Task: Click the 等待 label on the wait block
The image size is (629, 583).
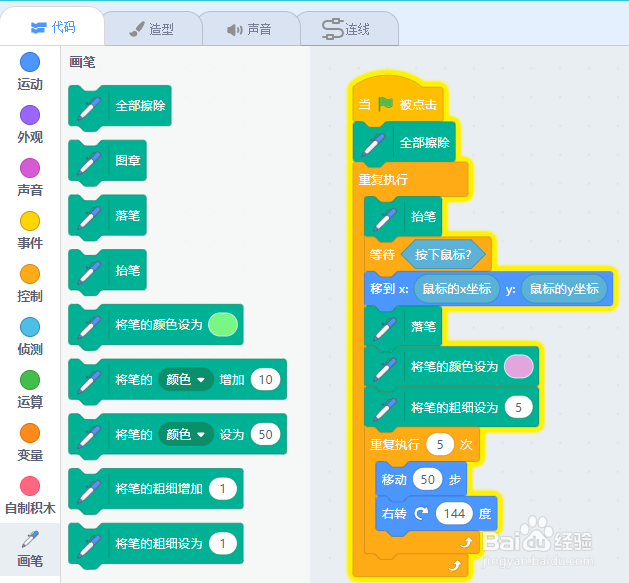Action: coord(382,254)
